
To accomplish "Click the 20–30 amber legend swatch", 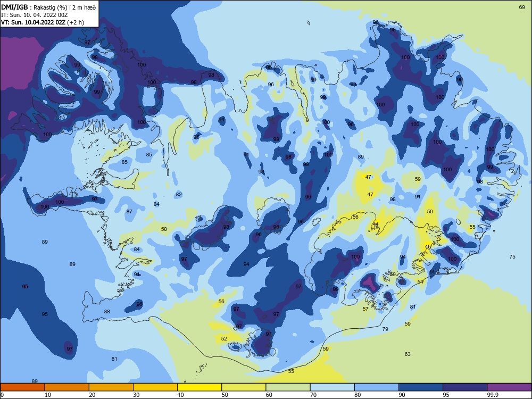I will pos(111,387).
